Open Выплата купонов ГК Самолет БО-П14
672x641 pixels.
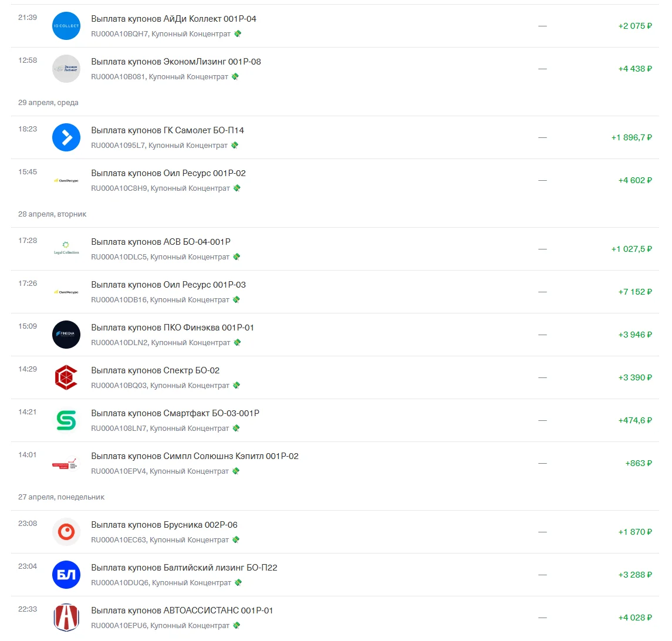tap(168, 130)
